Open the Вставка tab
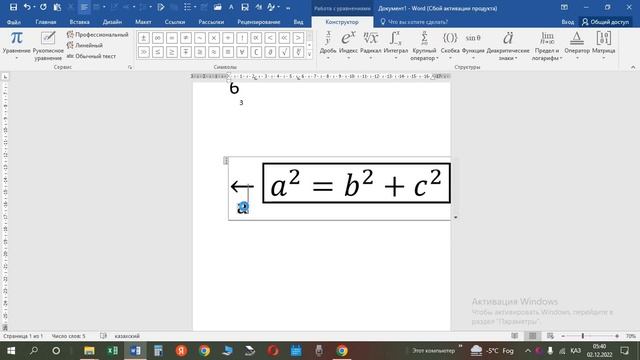The width and height of the screenshot is (640, 360). [x=79, y=22]
